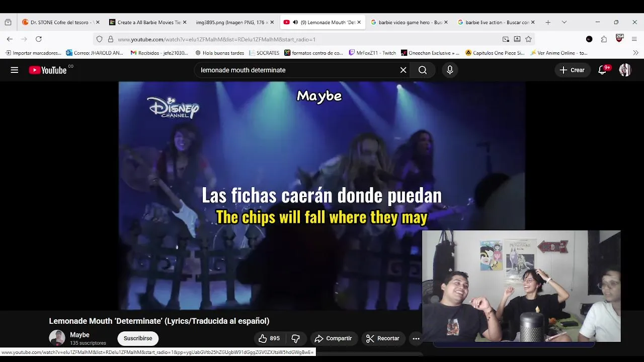Screen dimensions: 644x362
Task: Clip the video with Recortar
Action: 382,338
